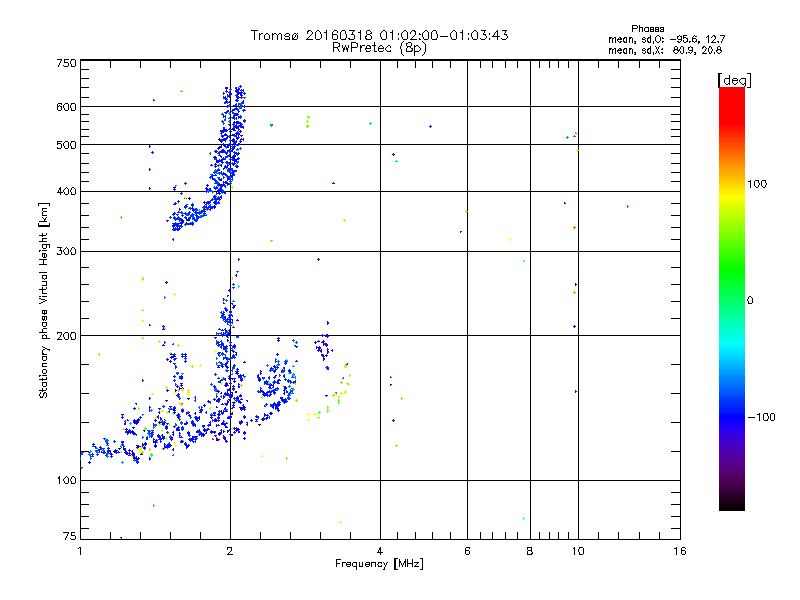The height and width of the screenshot is (600, 800).
Task: Click the colorbar tick label '0'
Action: coord(750,301)
